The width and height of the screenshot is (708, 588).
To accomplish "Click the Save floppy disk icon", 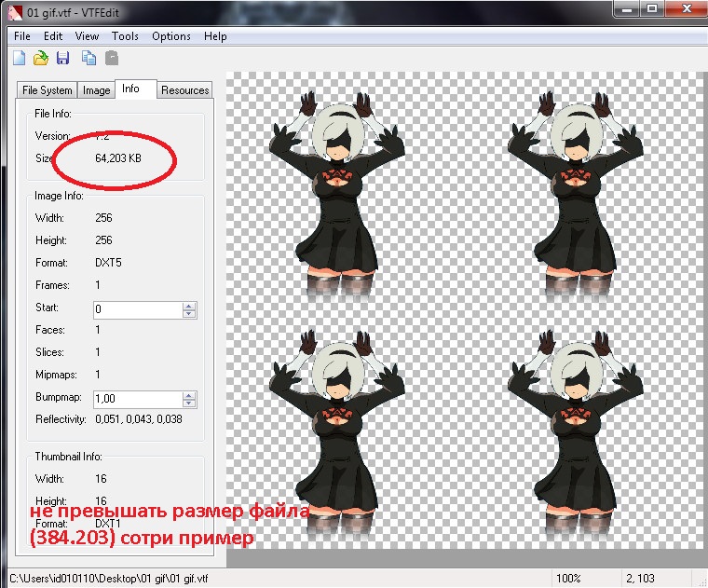I will click(62, 59).
